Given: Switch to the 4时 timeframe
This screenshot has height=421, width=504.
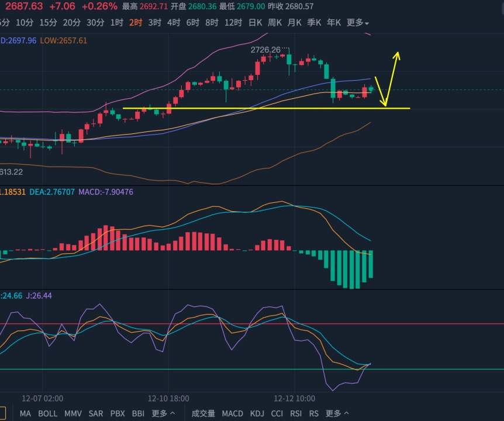Looking at the screenshot, I should click(174, 22).
